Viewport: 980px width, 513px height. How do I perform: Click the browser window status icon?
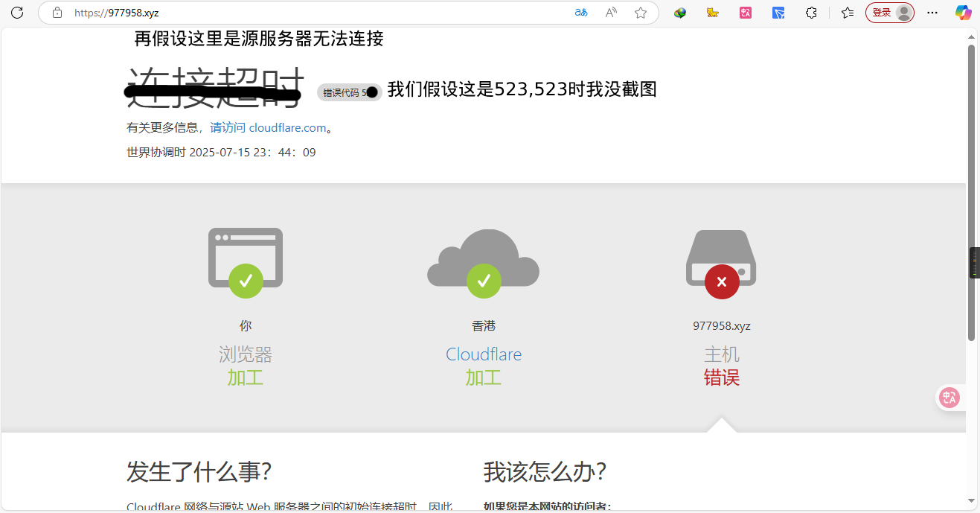click(246, 261)
